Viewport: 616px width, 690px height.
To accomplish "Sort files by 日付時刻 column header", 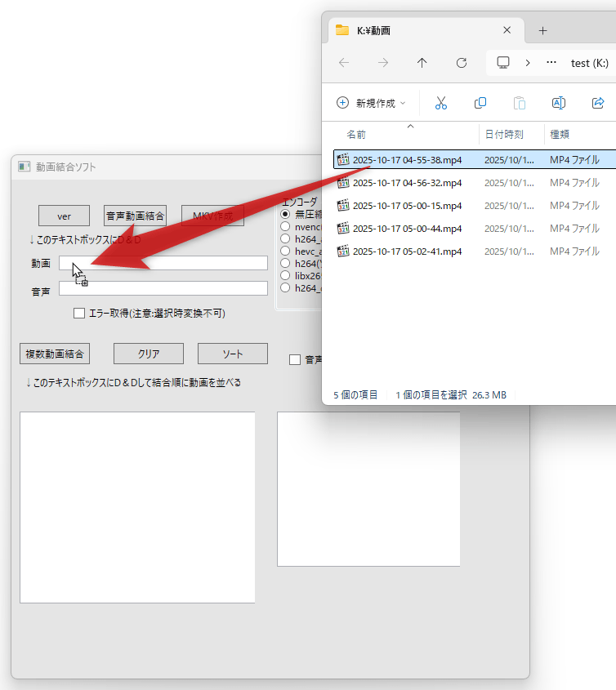I will [x=504, y=134].
